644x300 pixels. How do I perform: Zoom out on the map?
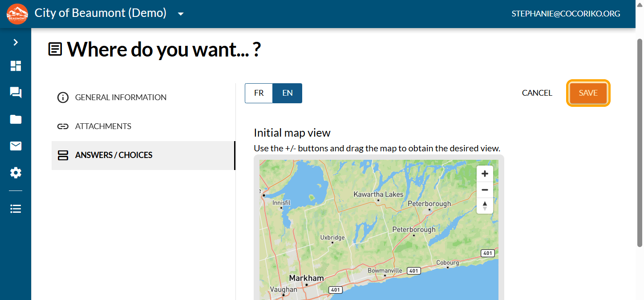[x=485, y=190]
